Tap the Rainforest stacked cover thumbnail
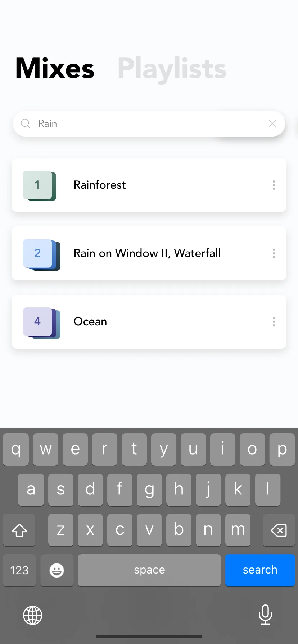Viewport: 298px width, 644px height. [40, 185]
